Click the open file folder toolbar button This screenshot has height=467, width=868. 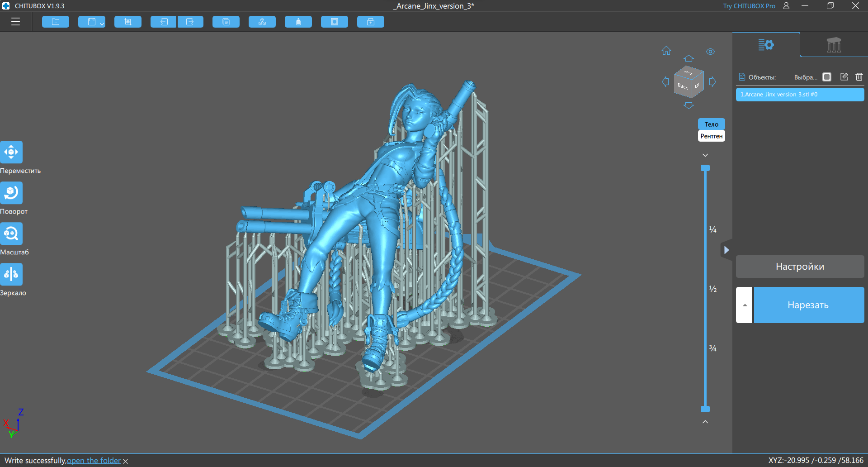tap(56, 22)
